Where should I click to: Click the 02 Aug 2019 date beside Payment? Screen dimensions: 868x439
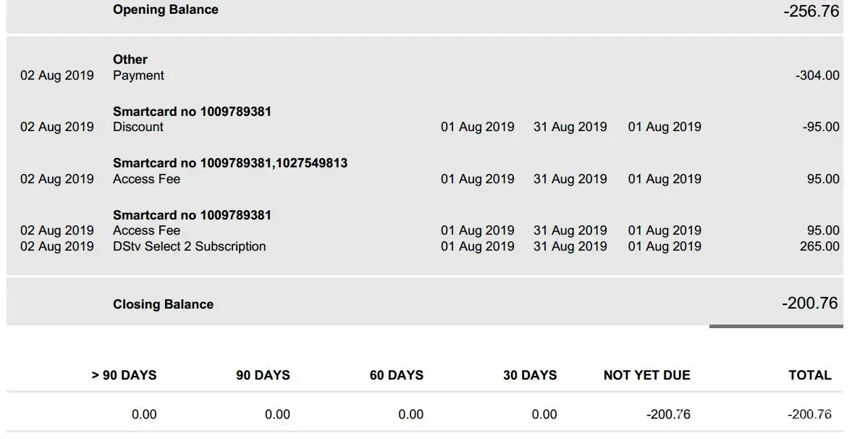(56, 75)
